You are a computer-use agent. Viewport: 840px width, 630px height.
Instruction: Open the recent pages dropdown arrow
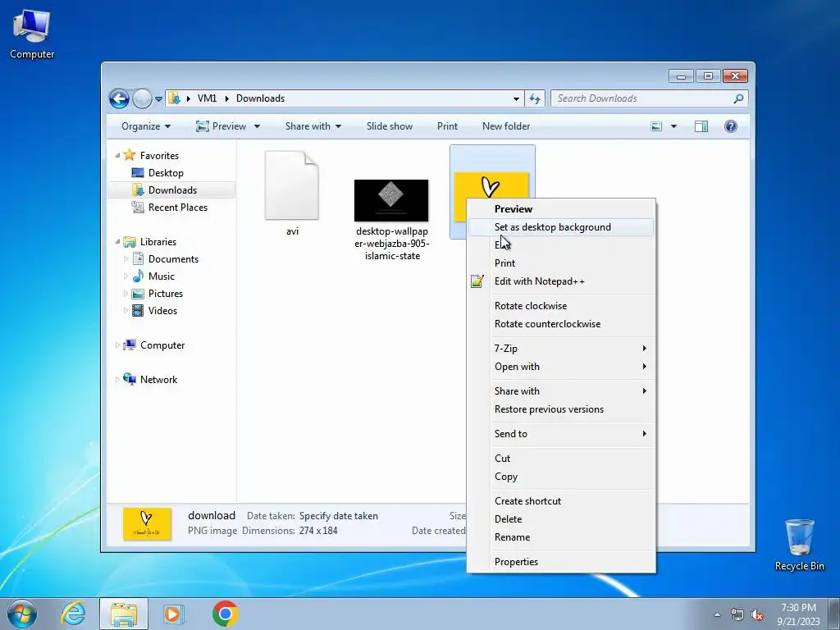[158, 99]
